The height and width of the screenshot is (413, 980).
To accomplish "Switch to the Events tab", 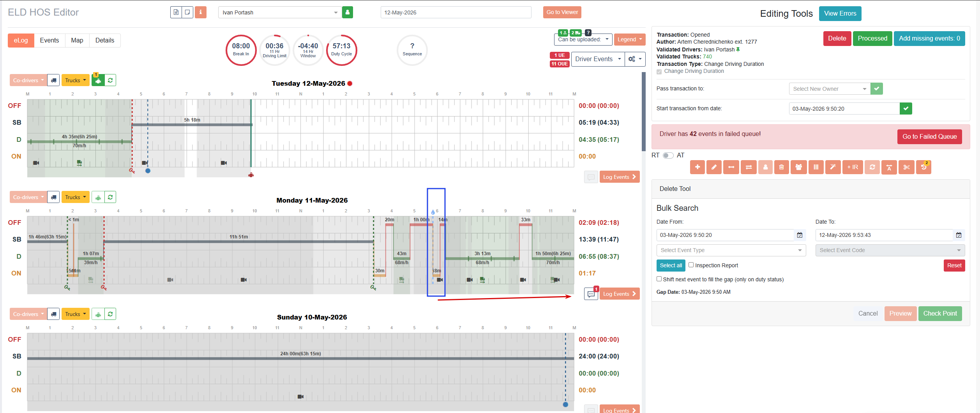I will point(49,41).
